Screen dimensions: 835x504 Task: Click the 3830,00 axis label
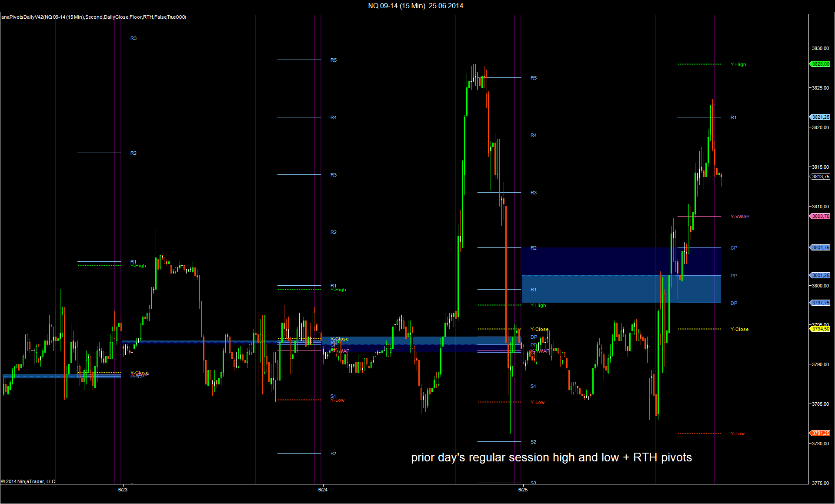click(x=820, y=48)
